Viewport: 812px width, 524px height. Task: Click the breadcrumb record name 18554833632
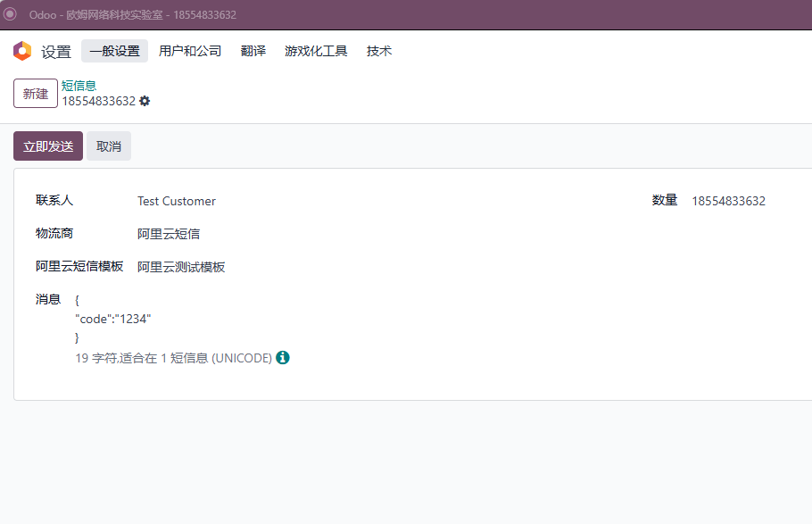(98, 101)
